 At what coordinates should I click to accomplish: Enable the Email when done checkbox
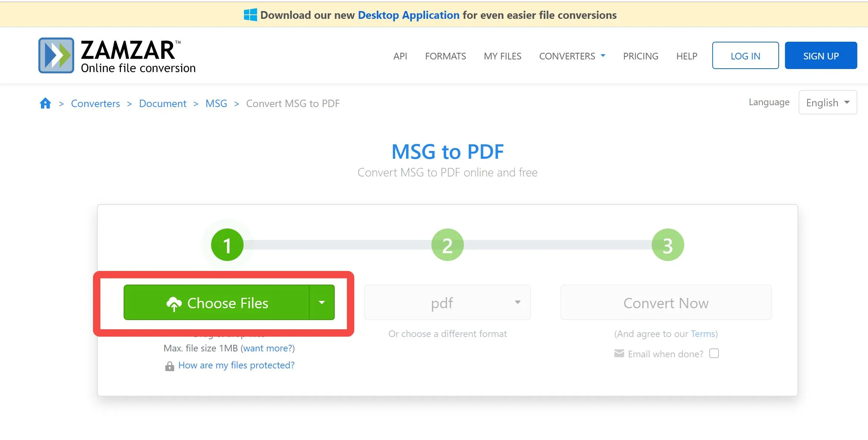coord(714,354)
